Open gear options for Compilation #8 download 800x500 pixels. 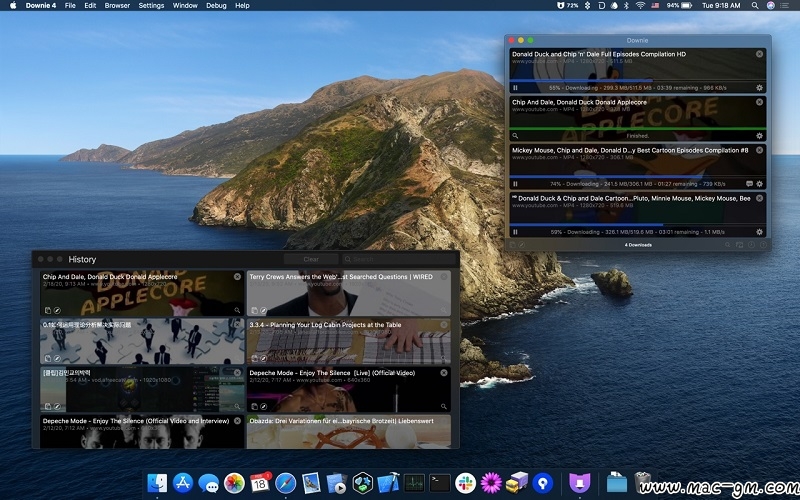[759, 184]
